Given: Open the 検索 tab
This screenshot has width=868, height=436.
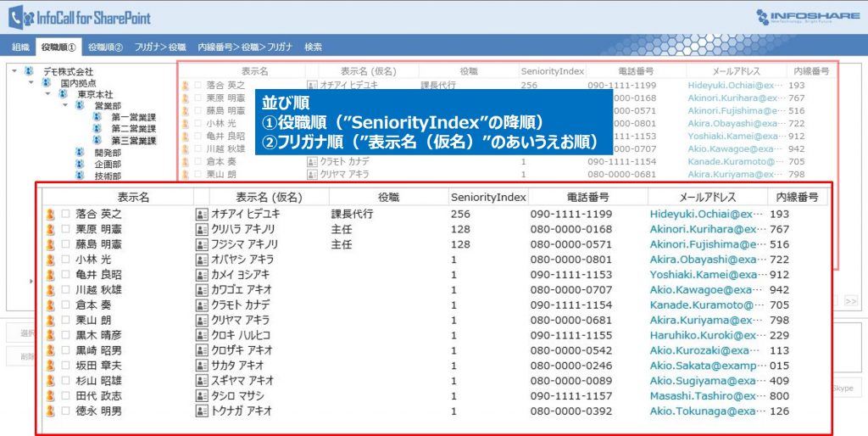Looking at the screenshot, I should point(313,47).
